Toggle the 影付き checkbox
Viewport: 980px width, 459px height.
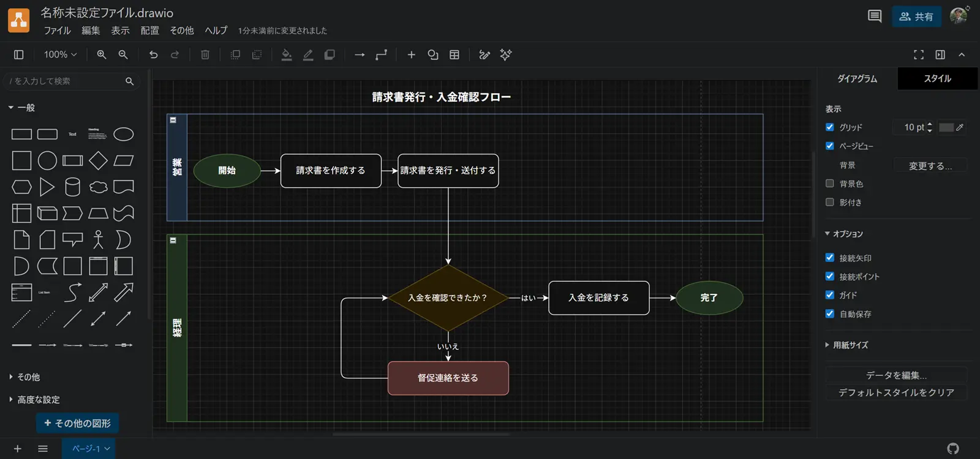pos(830,202)
